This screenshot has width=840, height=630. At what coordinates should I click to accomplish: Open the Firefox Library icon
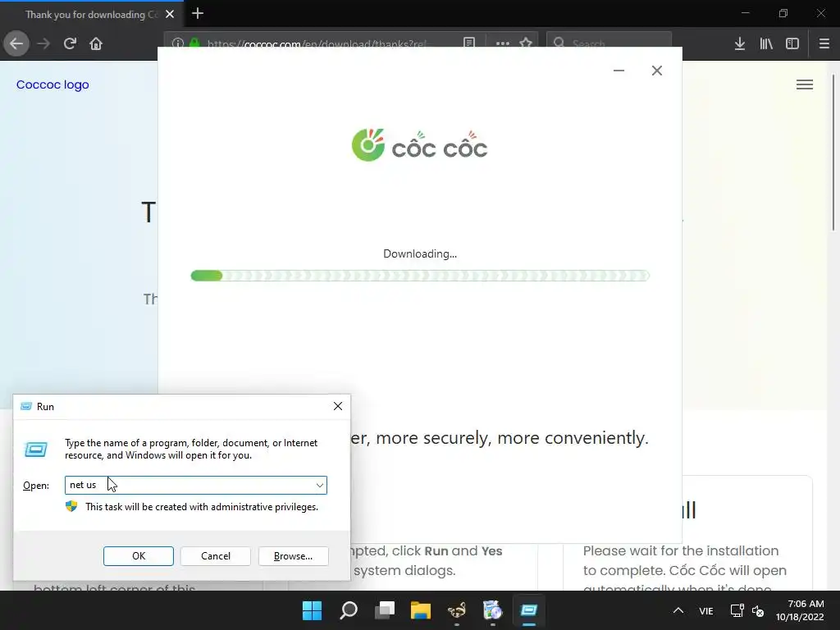click(x=766, y=43)
